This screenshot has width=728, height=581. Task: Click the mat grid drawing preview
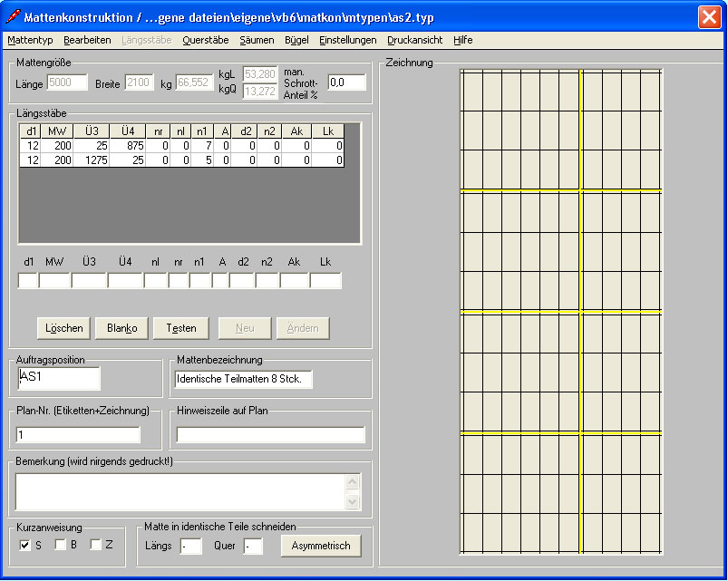point(561,312)
